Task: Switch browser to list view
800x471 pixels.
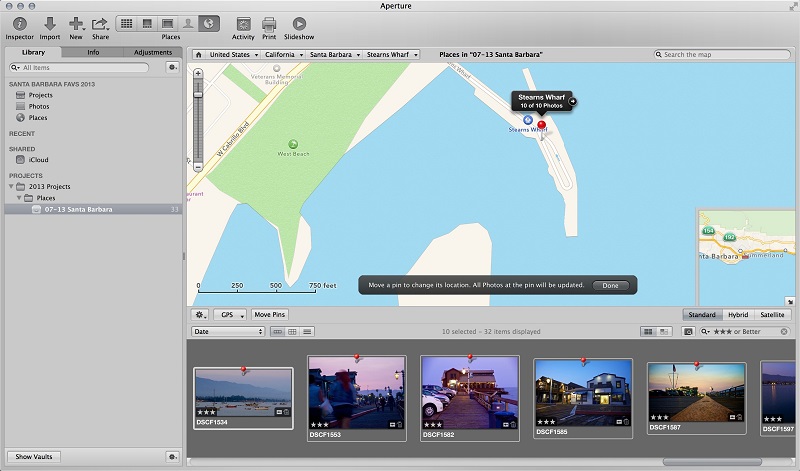Action: click(307, 332)
